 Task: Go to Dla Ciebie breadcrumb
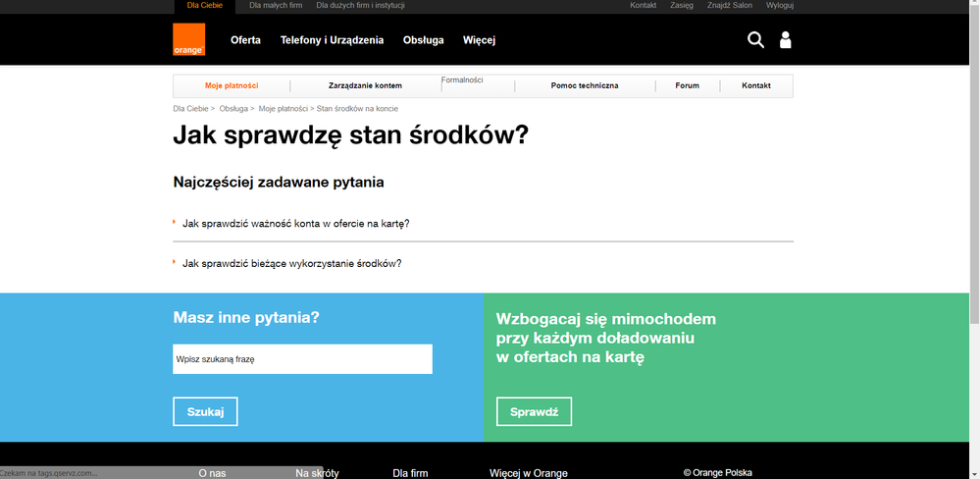[191, 109]
